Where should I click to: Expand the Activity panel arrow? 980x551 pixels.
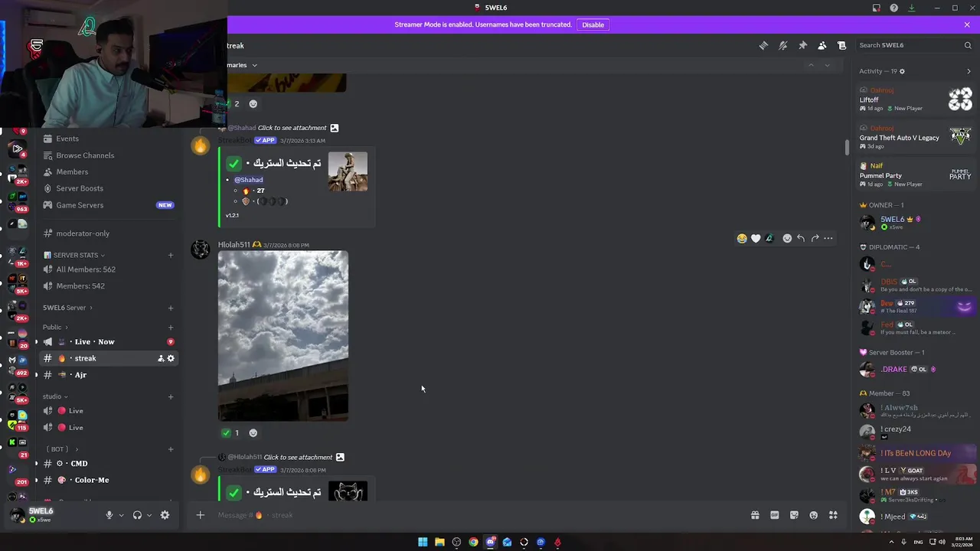pos(969,71)
